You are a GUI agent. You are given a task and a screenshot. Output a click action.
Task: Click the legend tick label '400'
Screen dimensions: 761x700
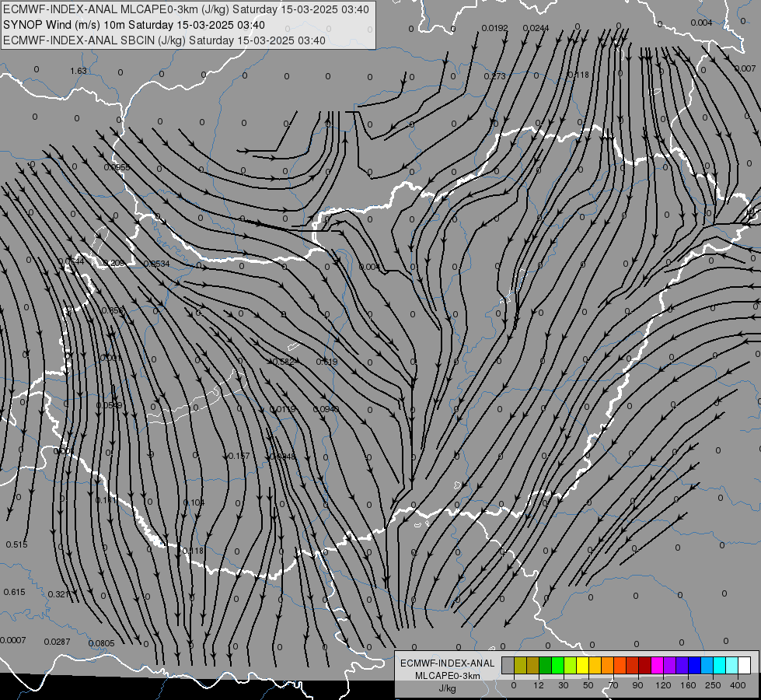[x=738, y=685]
